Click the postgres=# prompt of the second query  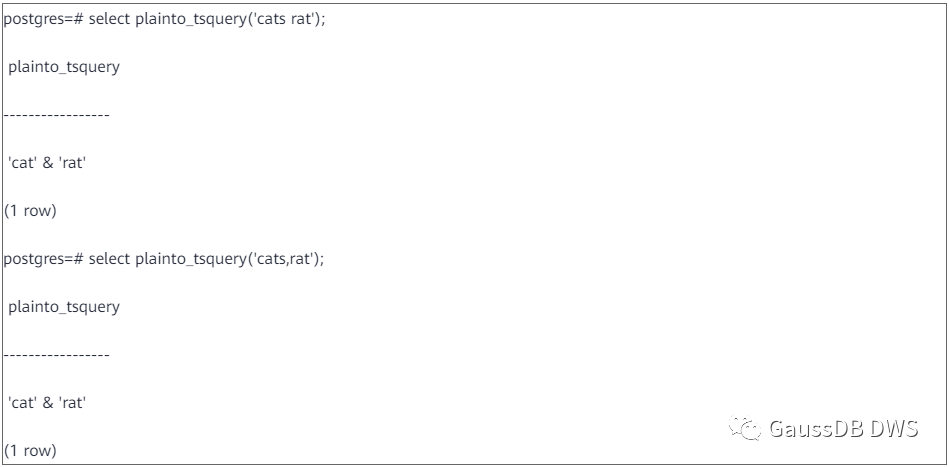coord(43,259)
